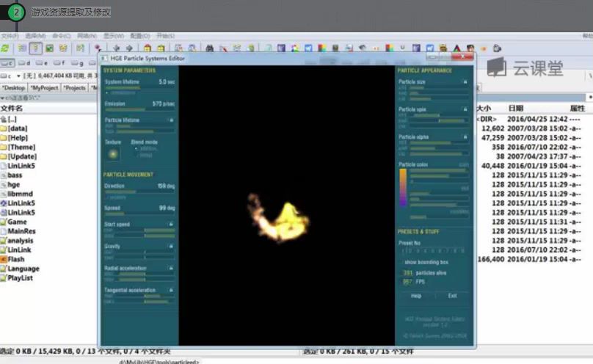
Task: Select drive e button in drive bar
Action: pyautogui.click(x=42, y=63)
